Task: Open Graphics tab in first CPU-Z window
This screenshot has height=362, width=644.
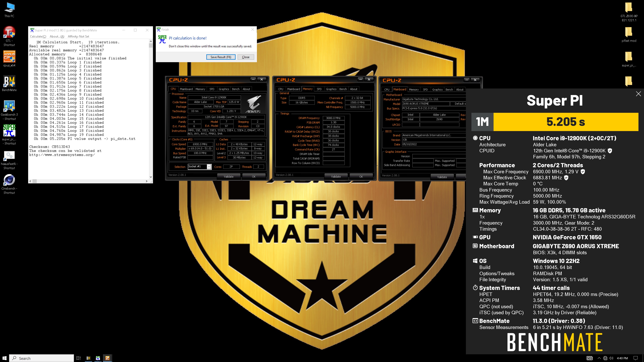Action: [224, 89]
